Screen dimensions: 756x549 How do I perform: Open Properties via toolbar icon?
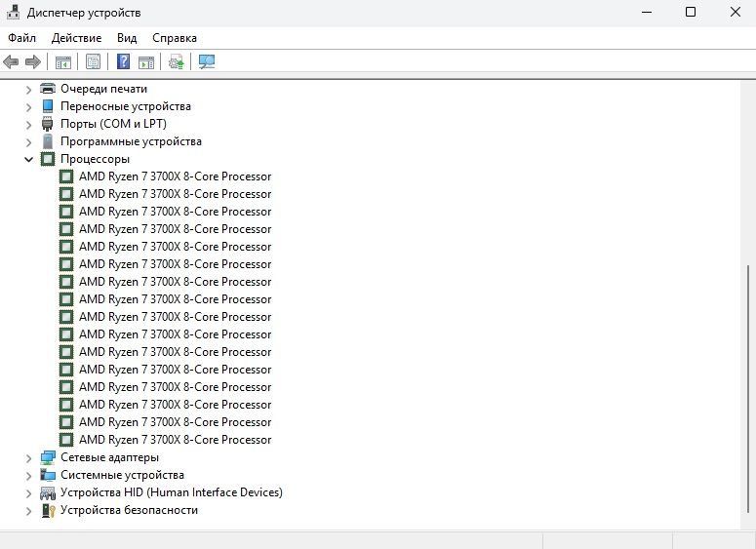[93, 61]
